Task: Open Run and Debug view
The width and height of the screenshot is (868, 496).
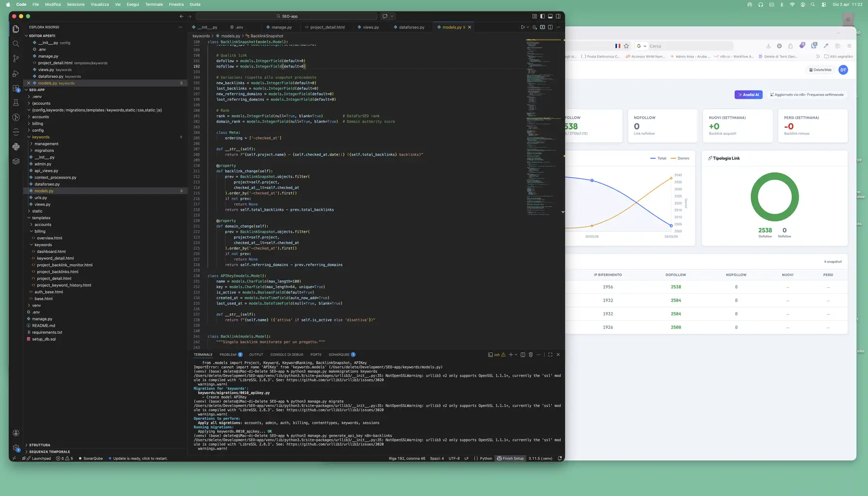Action: (x=16, y=74)
